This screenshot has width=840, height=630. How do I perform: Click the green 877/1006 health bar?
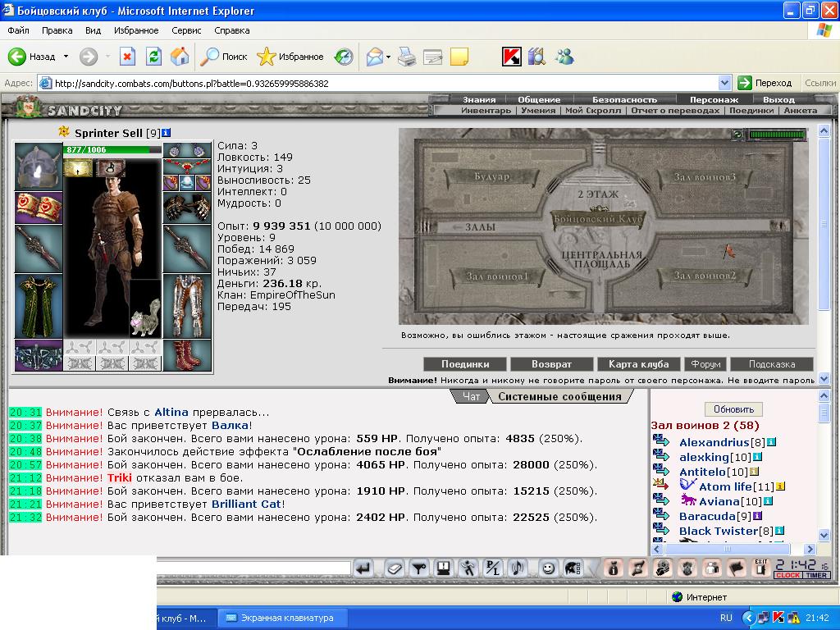coord(112,149)
